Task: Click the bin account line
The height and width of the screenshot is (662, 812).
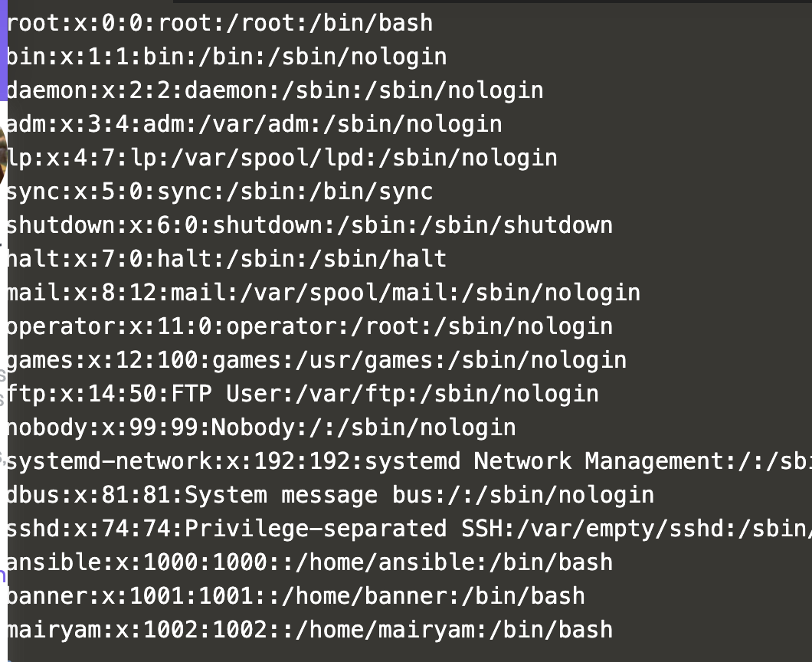Action: click(226, 57)
